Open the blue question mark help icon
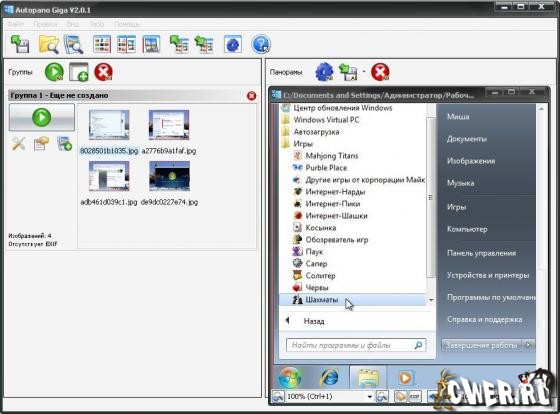 (261, 44)
